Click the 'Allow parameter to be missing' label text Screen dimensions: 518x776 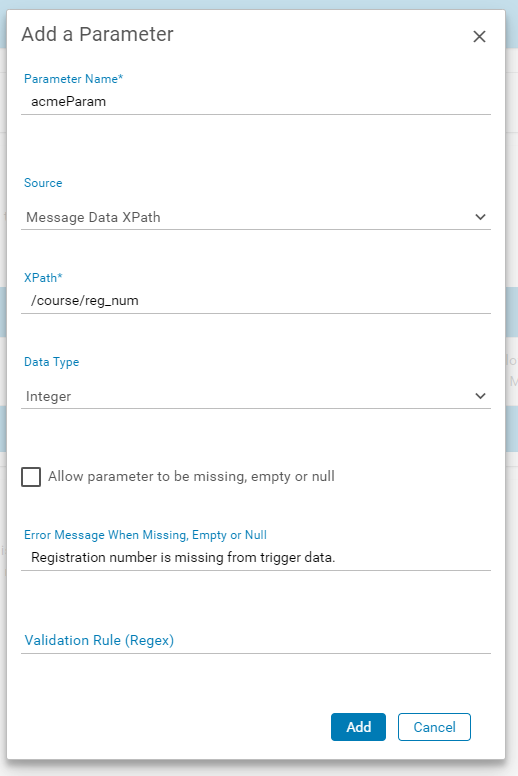click(191, 477)
